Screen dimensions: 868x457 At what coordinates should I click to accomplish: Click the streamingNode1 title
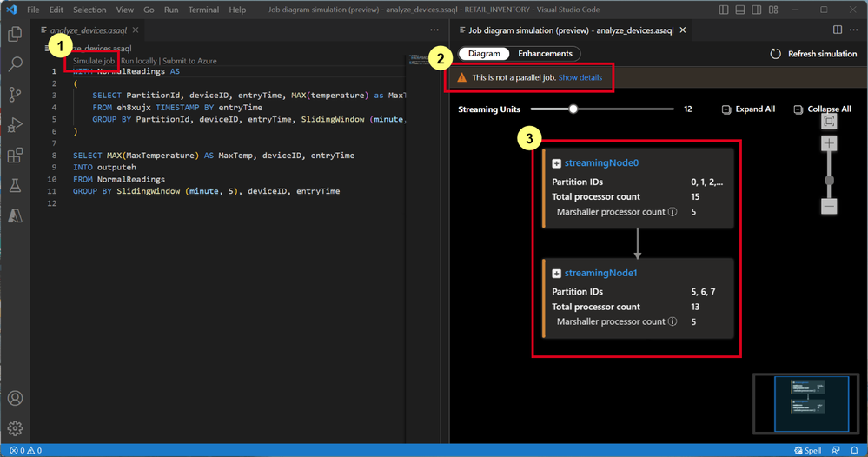tap(600, 273)
